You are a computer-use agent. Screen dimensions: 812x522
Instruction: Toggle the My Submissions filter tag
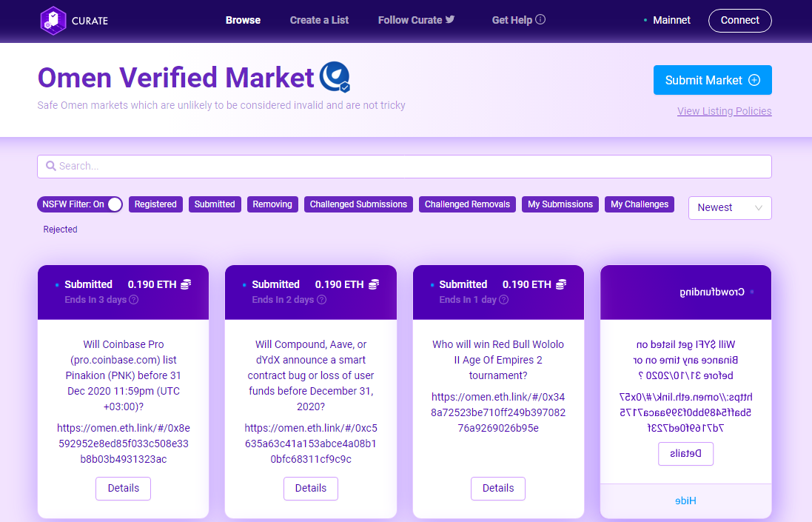(x=560, y=204)
